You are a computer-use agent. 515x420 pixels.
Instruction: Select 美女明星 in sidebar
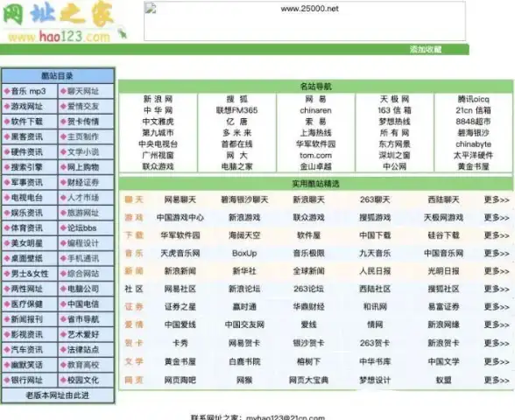tap(27, 243)
